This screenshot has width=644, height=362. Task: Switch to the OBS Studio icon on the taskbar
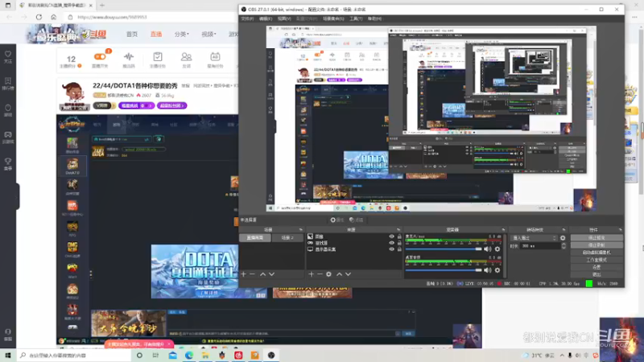[x=271, y=355]
